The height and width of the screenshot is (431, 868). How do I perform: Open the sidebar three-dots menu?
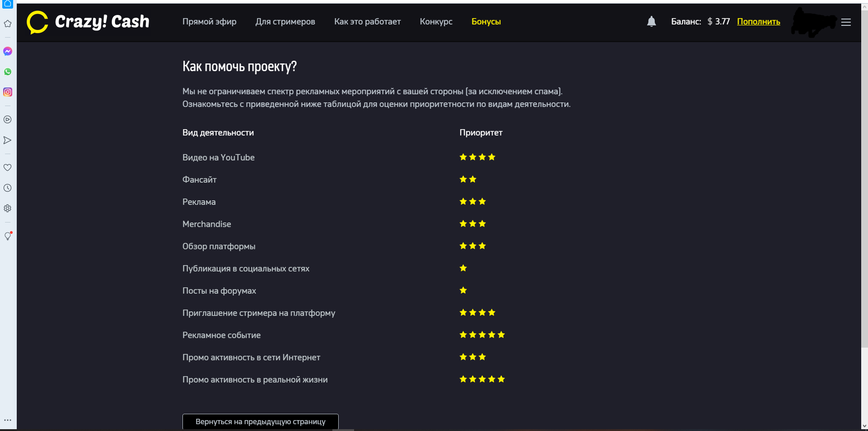tap(8, 420)
